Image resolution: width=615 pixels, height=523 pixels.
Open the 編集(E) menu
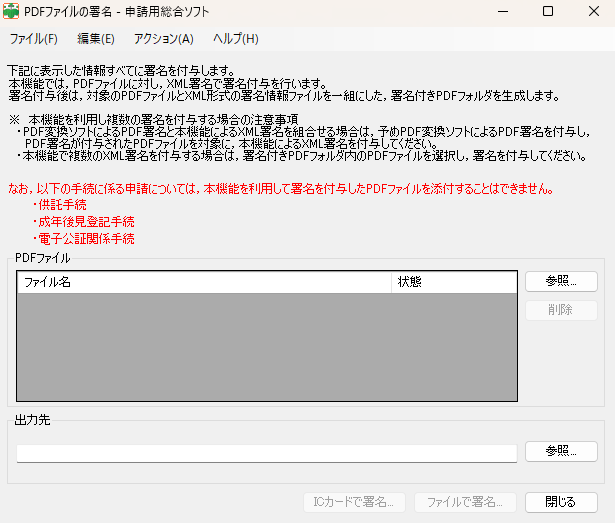[96, 39]
